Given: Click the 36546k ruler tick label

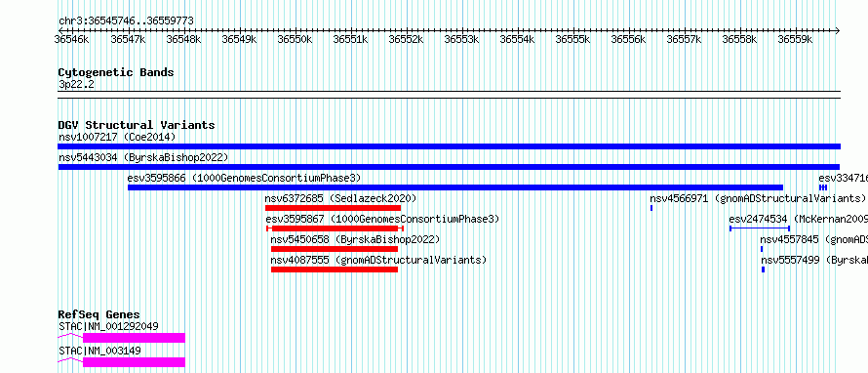Looking at the screenshot, I should (72, 39).
